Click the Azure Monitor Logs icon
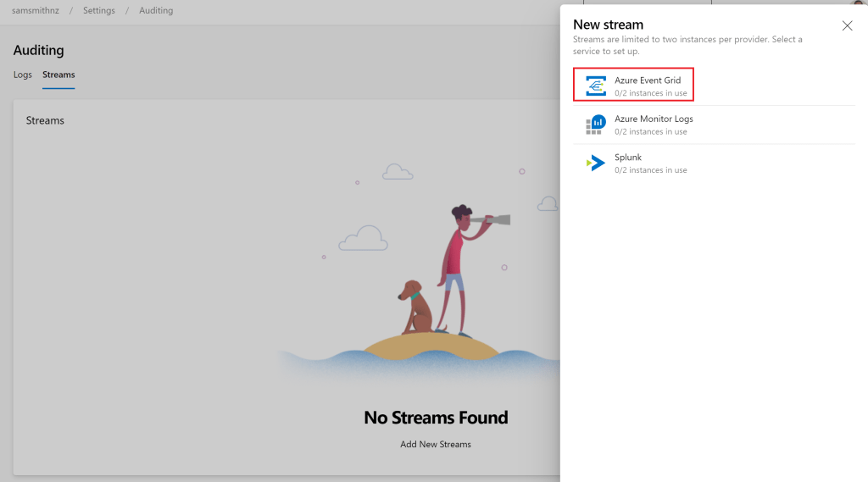 [596, 125]
